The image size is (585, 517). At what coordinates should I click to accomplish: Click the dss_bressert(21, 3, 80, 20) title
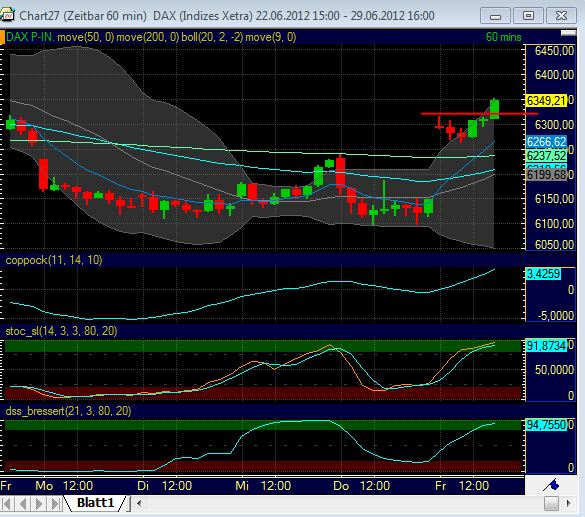(x=68, y=411)
